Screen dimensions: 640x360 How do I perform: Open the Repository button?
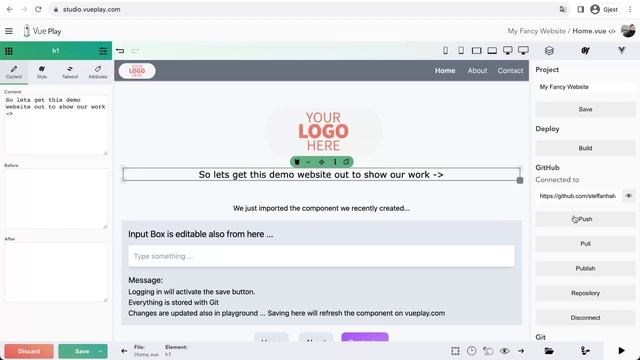tap(585, 293)
